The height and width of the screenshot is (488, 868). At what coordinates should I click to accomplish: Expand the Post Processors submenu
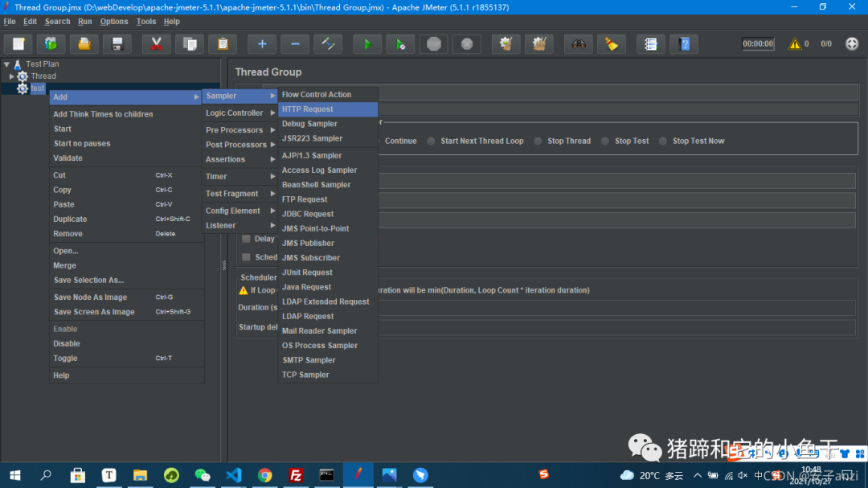point(240,145)
